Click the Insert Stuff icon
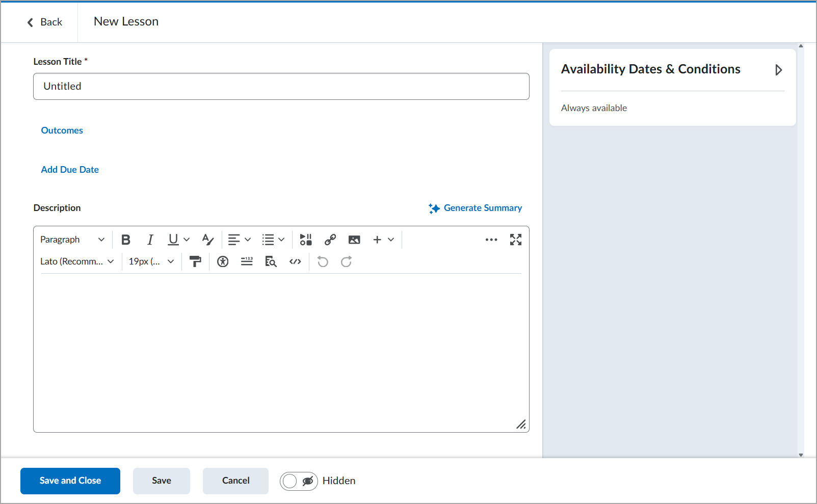The width and height of the screenshot is (817, 504). [x=306, y=240]
